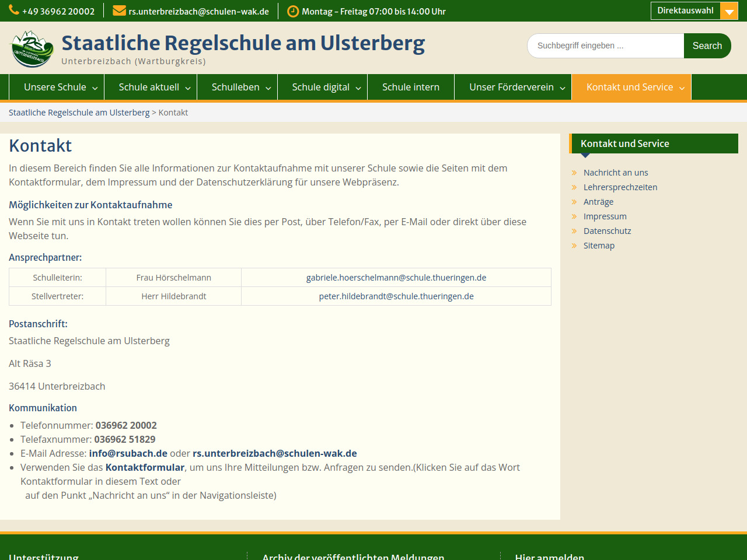The height and width of the screenshot is (560, 747).
Task: Email gabriele.hoerschelmann@schule.thueringen.de
Action: [x=396, y=278]
